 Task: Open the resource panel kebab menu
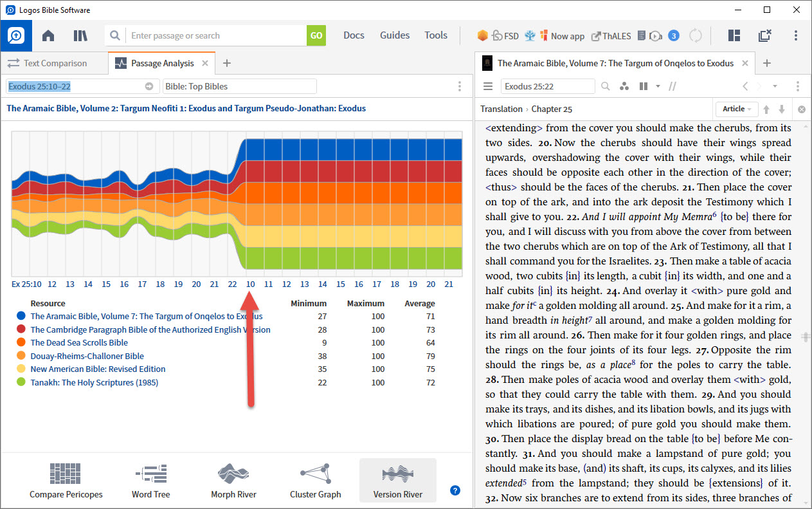pos(798,86)
